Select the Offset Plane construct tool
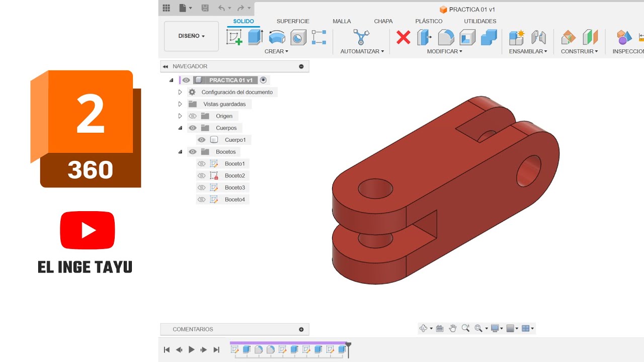Screen dimensions: 644x362 (569, 37)
